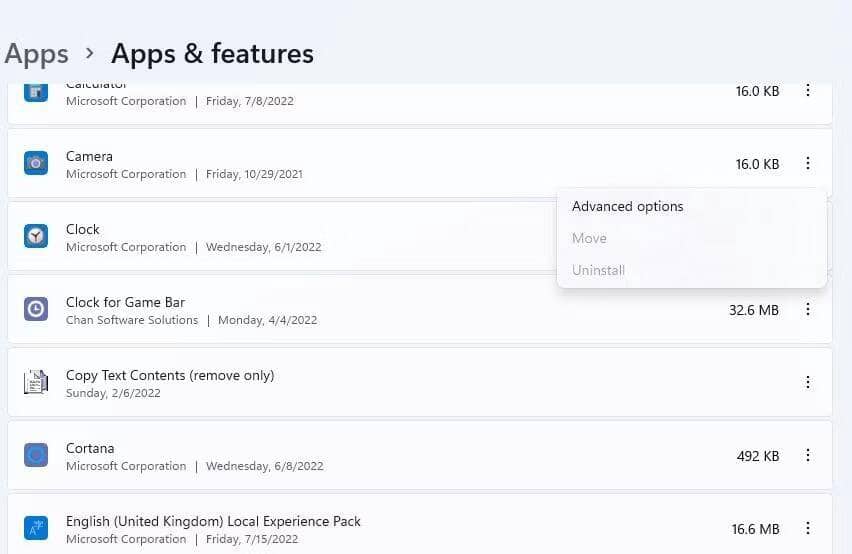Open the three-dot menu for Cortana
Viewport: 852px width, 554px height.
pyautogui.click(x=808, y=455)
